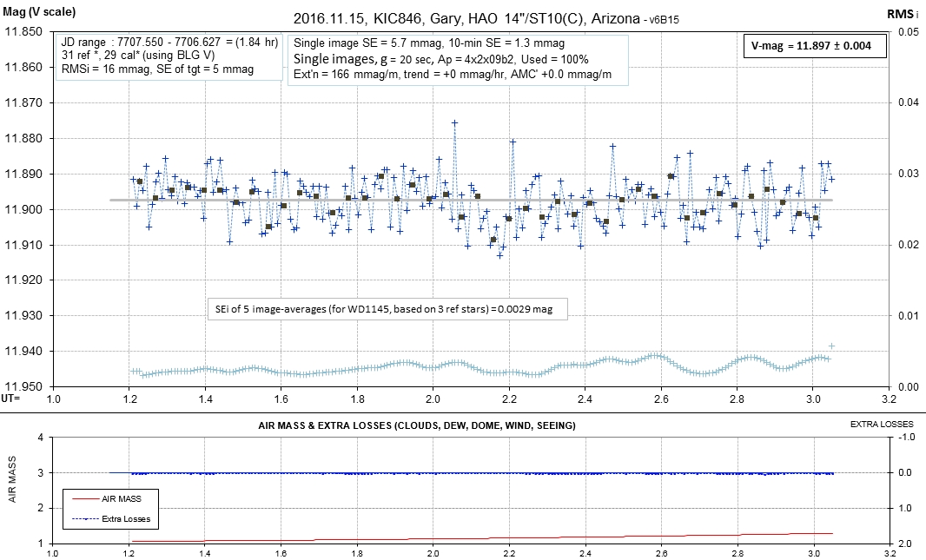
Task: Select the extra losses tick -1.0
Action: (907, 438)
